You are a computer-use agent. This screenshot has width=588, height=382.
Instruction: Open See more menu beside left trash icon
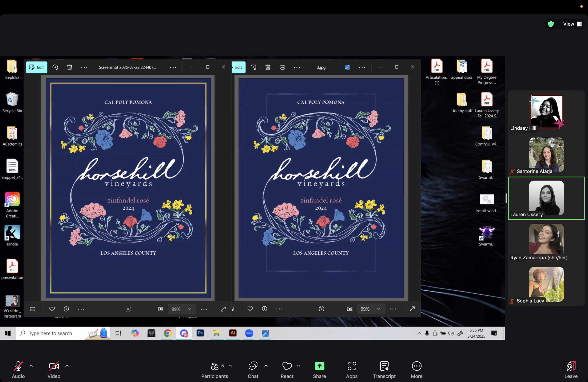(x=84, y=67)
